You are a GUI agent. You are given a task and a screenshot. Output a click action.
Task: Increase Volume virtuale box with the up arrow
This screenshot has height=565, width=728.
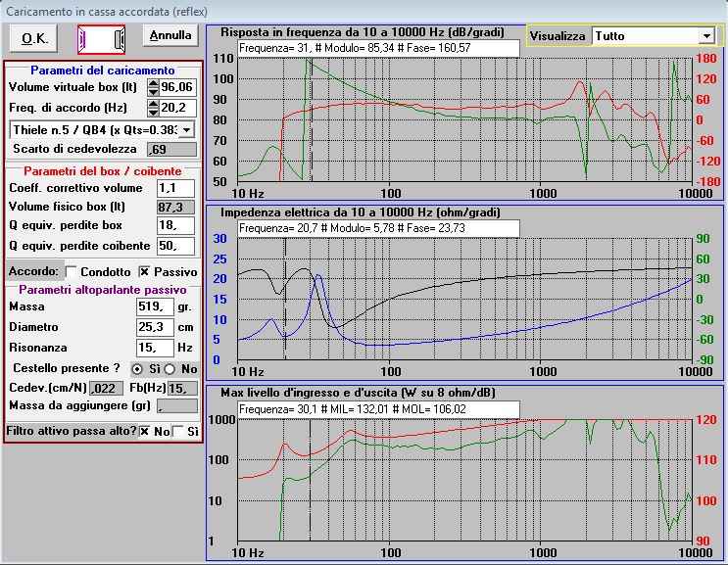click(153, 83)
